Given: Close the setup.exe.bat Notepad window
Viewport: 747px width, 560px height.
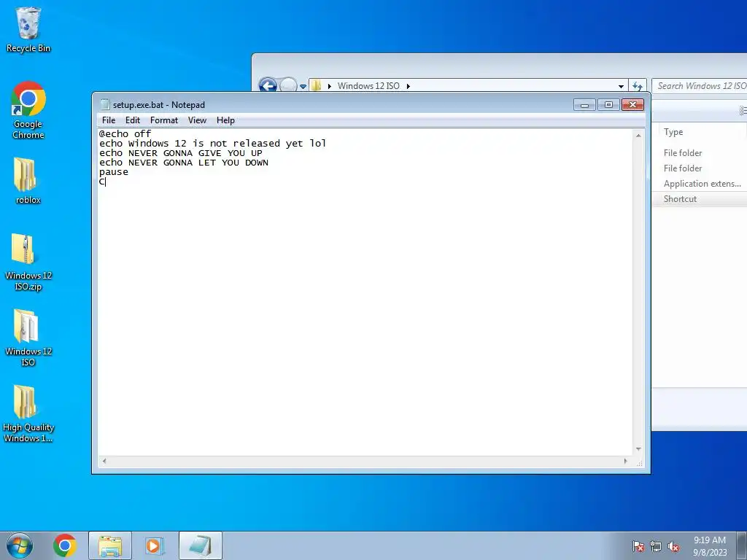Looking at the screenshot, I should tap(632, 105).
